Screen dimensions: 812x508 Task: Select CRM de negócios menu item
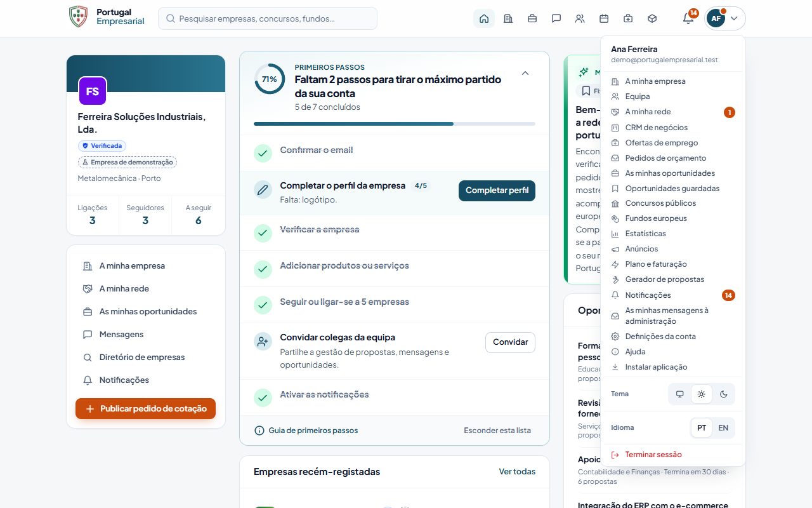[672, 128]
